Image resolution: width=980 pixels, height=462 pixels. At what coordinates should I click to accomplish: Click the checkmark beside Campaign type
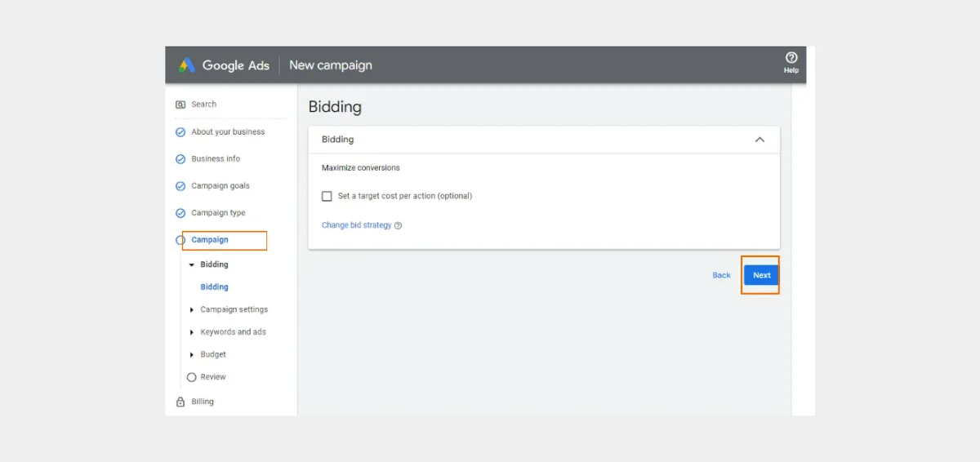(180, 213)
